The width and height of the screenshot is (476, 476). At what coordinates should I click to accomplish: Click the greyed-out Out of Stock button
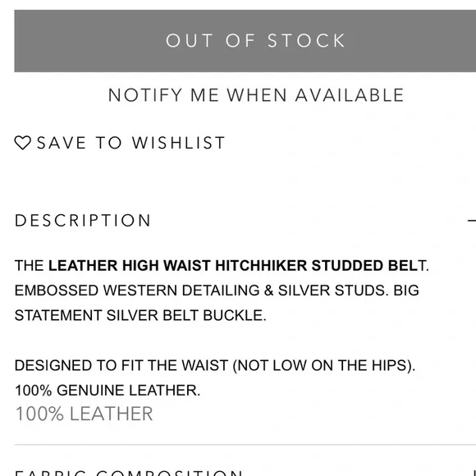coord(245,41)
